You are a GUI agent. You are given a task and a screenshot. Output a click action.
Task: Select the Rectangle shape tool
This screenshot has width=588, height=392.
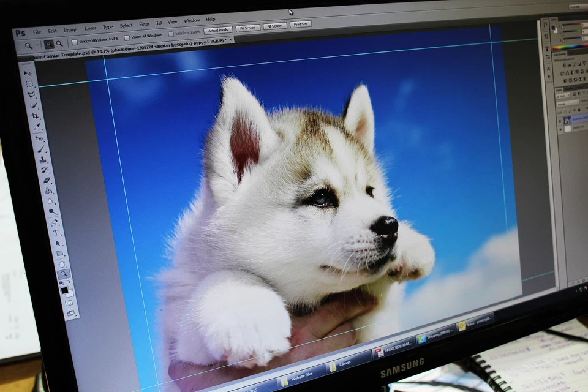[x=59, y=254]
